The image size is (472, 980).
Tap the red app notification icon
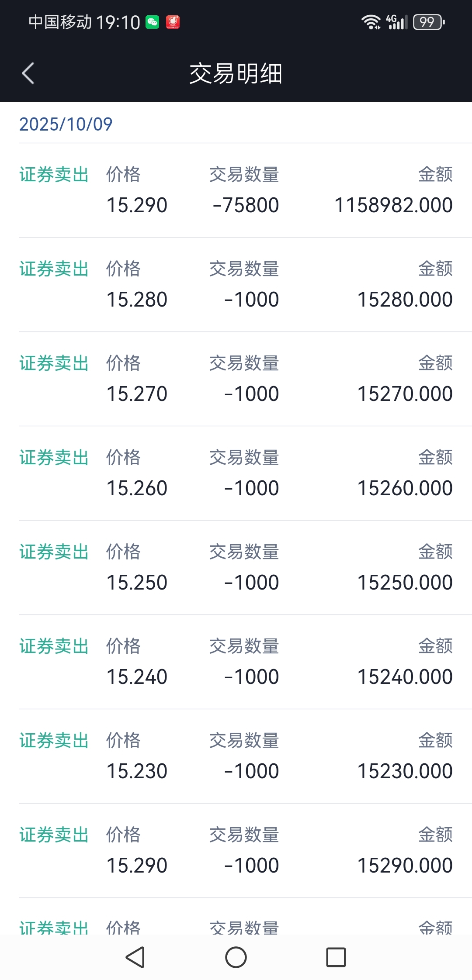tap(173, 22)
